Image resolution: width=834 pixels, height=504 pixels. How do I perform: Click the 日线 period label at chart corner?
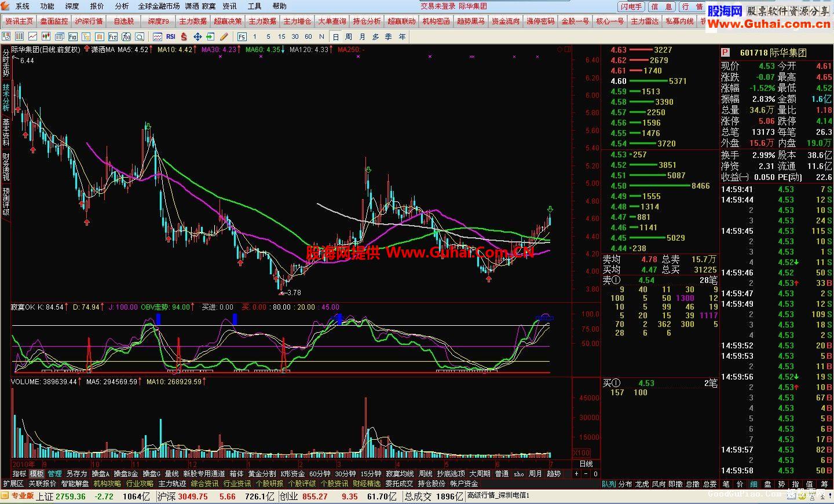pyautogui.click(x=586, y=463)
